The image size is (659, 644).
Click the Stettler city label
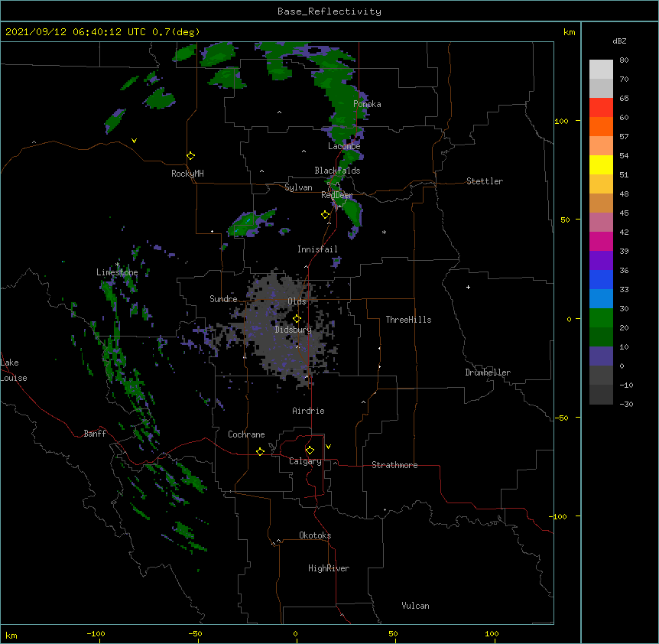point(485,181)
